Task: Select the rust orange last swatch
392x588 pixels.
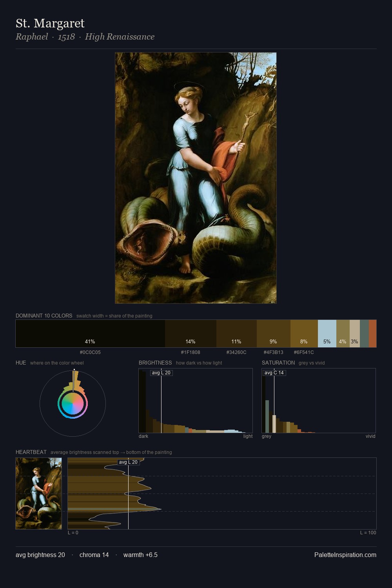Action: click(x=372, y=334)
